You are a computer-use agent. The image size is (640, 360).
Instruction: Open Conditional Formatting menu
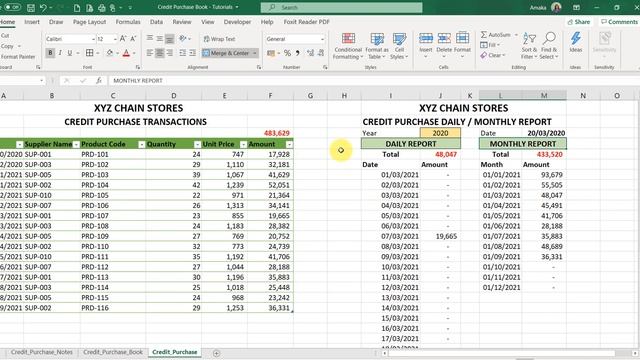click(x=348, y=46)
